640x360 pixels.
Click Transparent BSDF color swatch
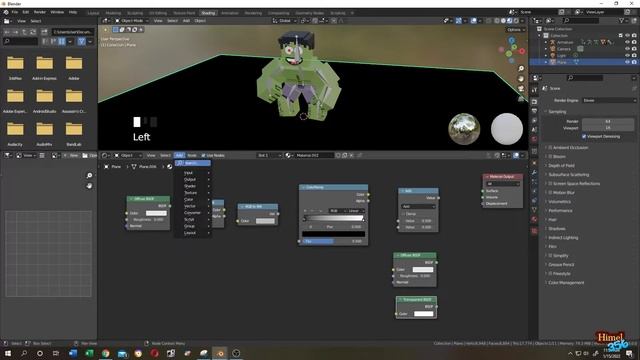point(424,314)
